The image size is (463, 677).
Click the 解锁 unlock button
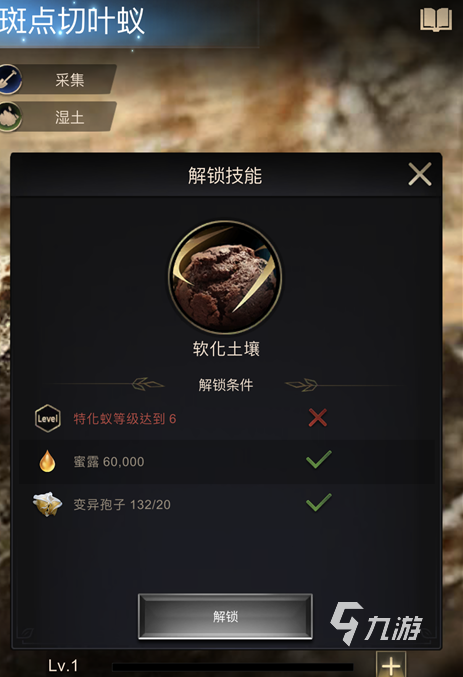(225, 617)
